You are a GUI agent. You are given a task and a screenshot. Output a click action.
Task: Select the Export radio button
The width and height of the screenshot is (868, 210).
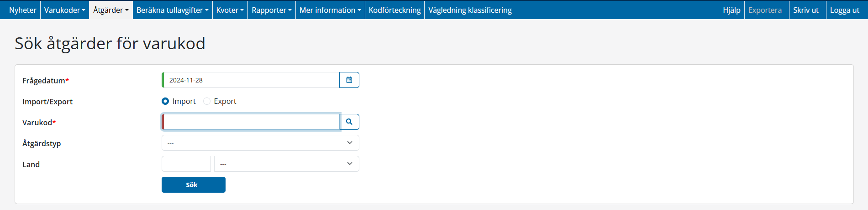click(207, 101)
